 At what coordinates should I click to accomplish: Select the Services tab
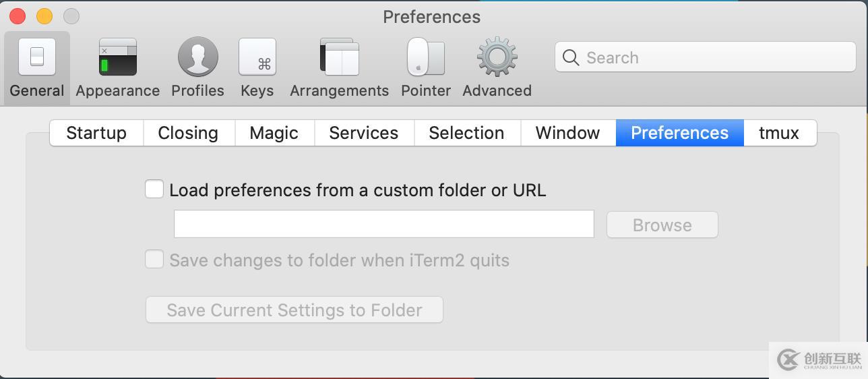(x=364, y=133)
